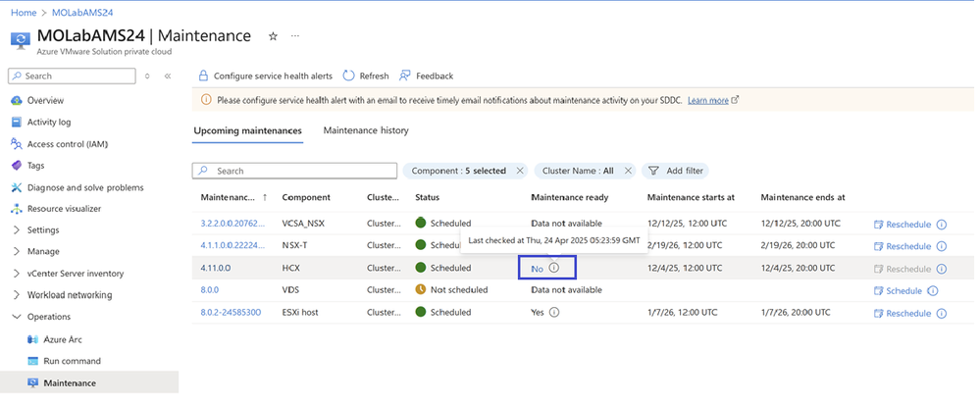Screen dimensions: 980x405
Task: Click info icon in VCSA_NSX row end
Action: [x=941, y=225]
